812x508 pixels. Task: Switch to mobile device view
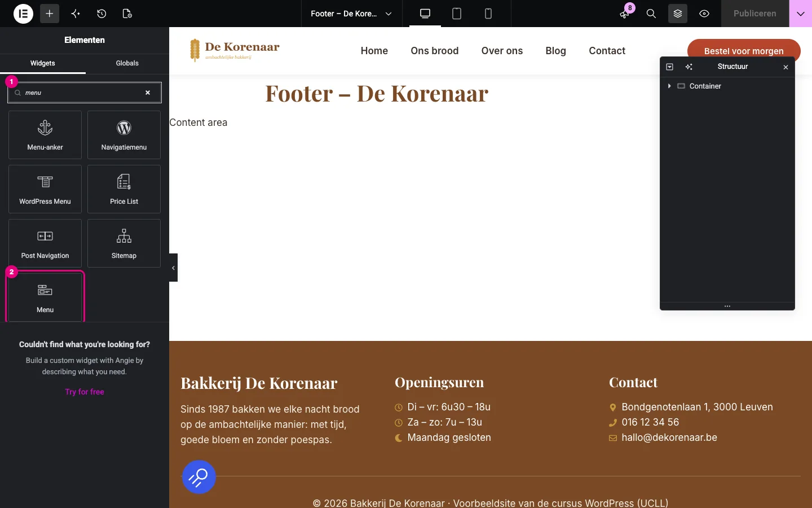coord(488,14)
